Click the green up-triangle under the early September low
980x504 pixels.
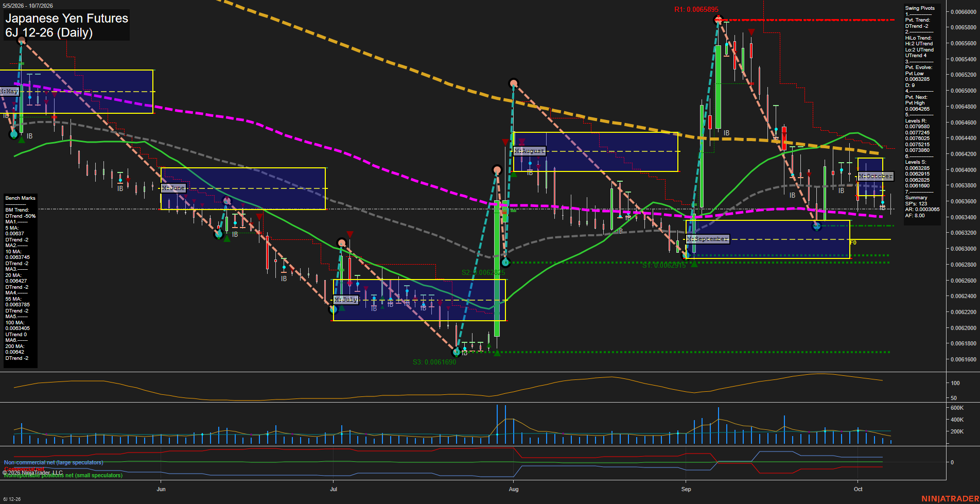[x=694, y=264]
